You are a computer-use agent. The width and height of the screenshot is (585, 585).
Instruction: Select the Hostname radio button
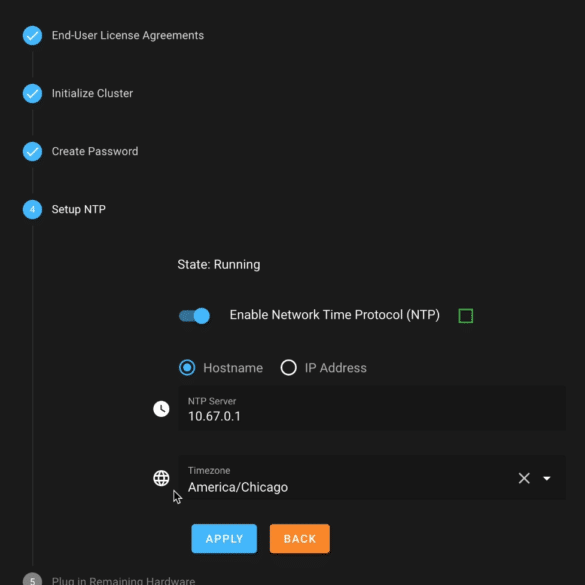[187, 368]
